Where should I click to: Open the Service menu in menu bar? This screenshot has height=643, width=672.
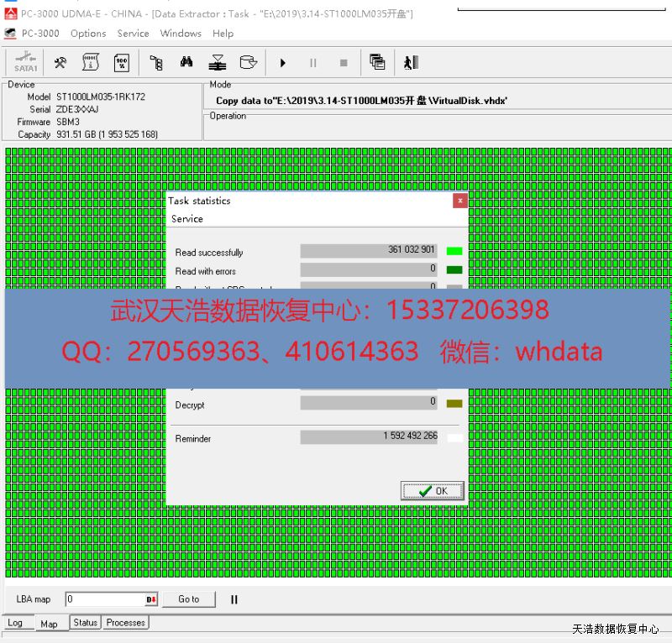pos(133,34)
